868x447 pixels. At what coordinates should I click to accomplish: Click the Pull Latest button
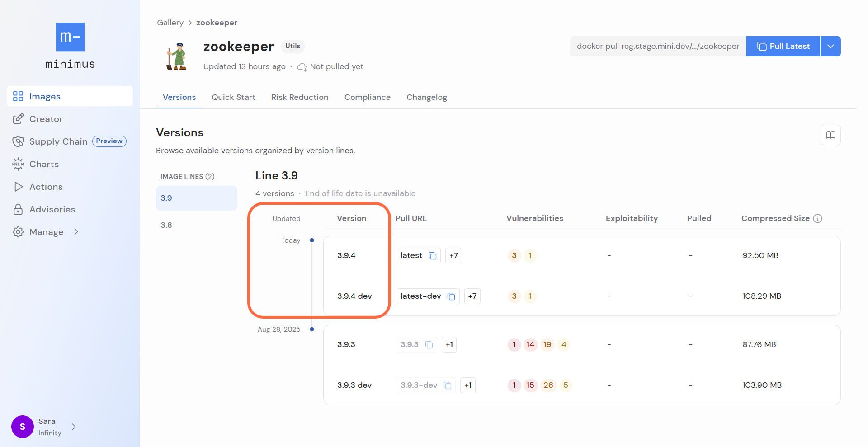pyautogui.click(x=783, y=46)
